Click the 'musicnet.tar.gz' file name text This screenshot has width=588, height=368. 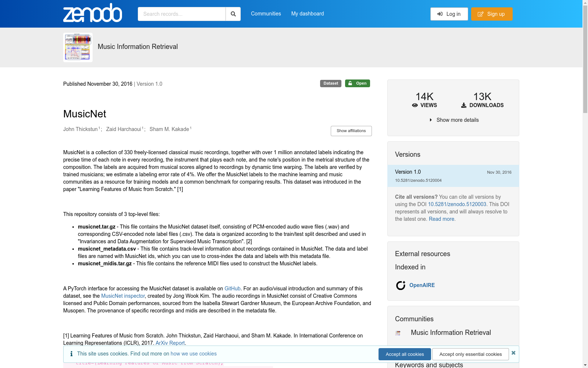coord(97,227)
